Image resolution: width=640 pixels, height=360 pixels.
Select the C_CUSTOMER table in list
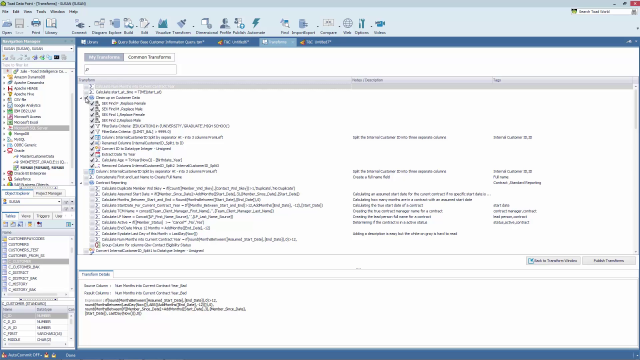pyautogui.click(x=20, y=261)
